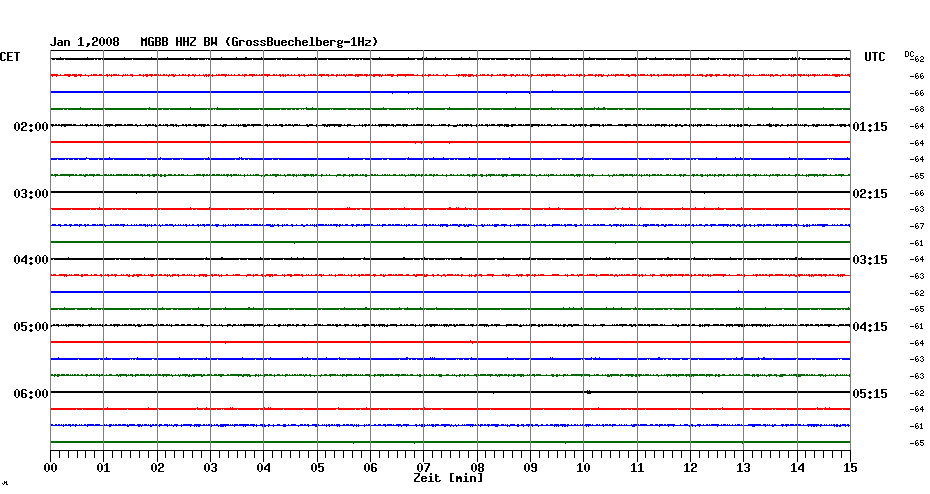Select the '03:00' CET time label

31,194
